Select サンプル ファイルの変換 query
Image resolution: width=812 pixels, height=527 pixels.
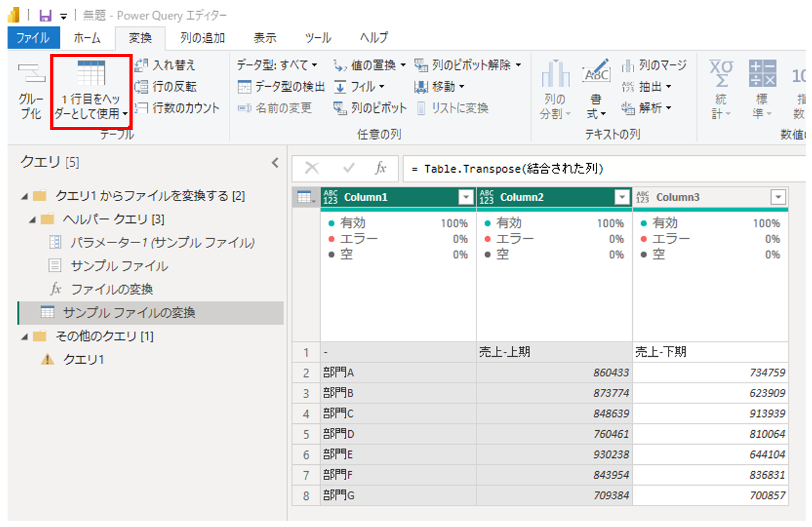click(x=151, y=312)
